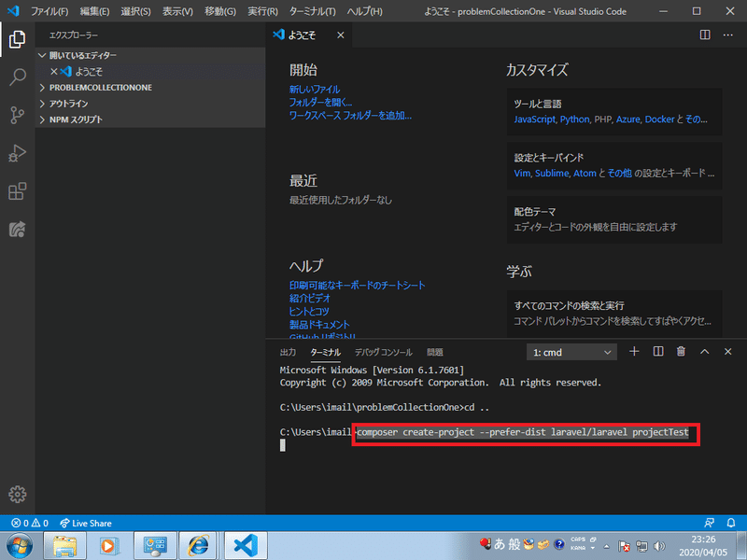Open media player taskbar icon
Viewport: 747px width, 560px height.
pos(108,546)
